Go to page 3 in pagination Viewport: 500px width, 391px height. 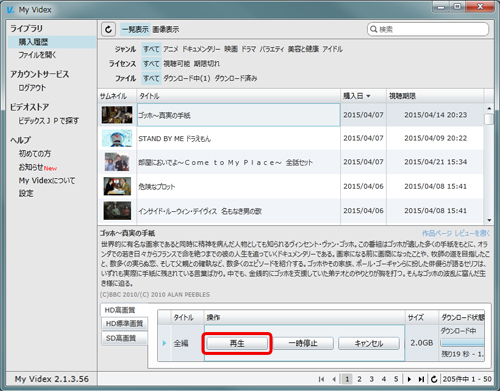tap(371, 379)
